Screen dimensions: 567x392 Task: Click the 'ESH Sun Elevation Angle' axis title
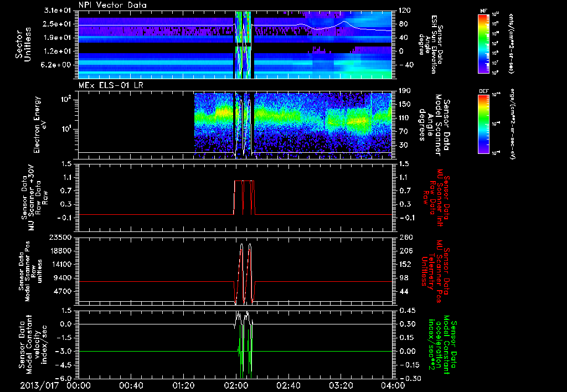[430, 44]
